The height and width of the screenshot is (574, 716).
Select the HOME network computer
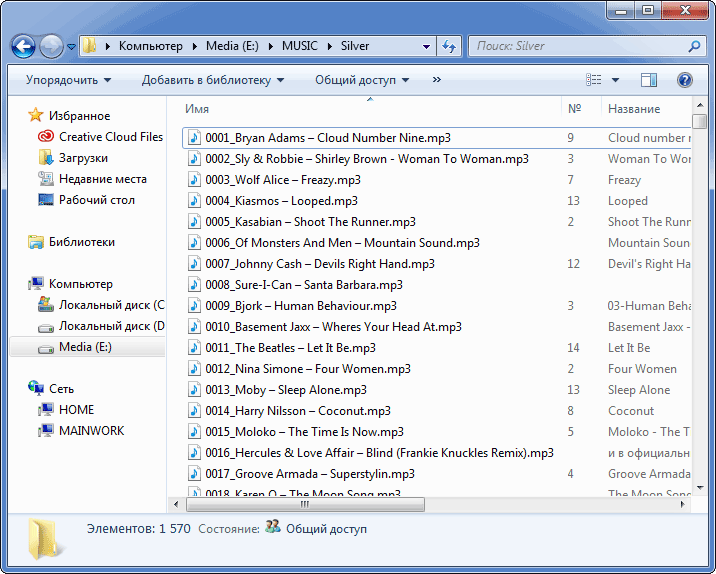point(76,410)
